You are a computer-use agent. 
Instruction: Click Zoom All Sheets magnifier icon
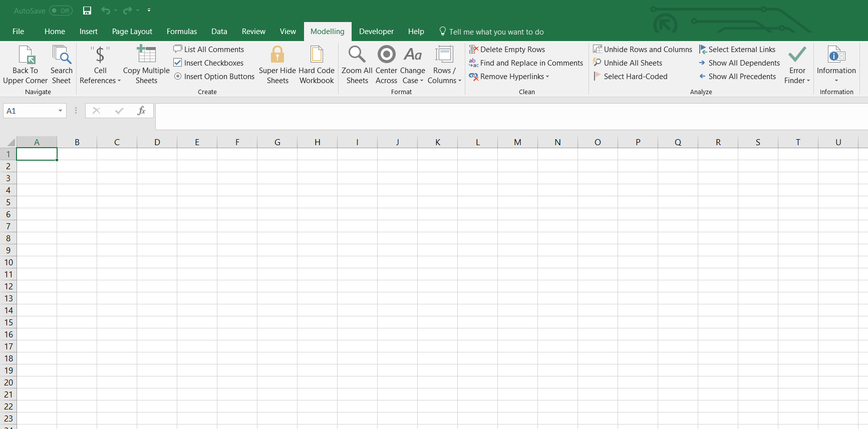tap(357, 54)
